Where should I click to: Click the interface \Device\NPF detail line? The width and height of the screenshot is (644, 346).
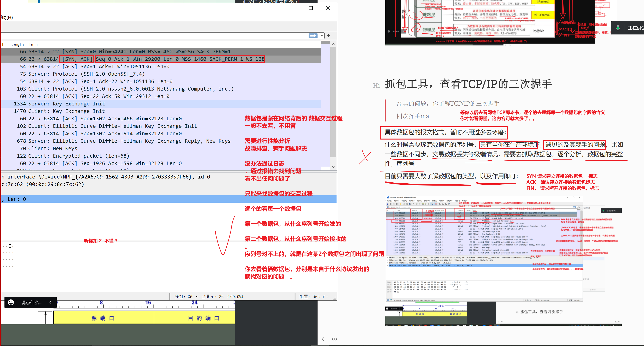click(168, 177)
